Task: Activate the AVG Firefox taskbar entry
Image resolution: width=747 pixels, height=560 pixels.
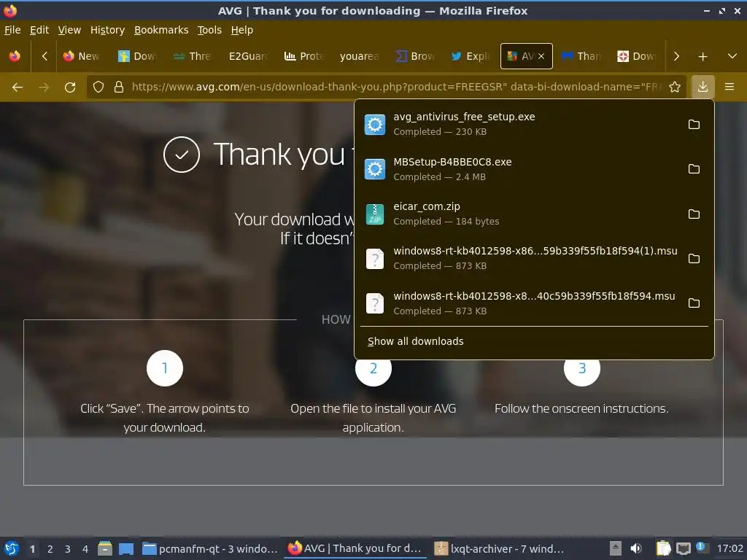Action: [355, 548]
